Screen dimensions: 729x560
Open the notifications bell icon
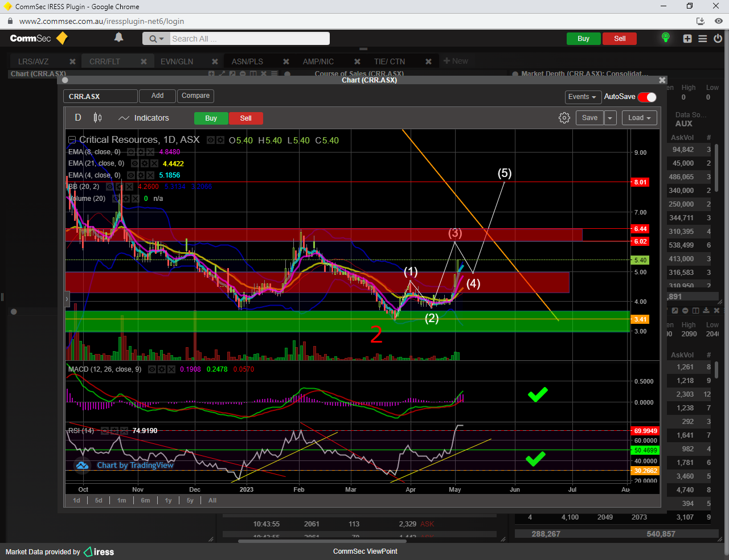coord(118,38)
